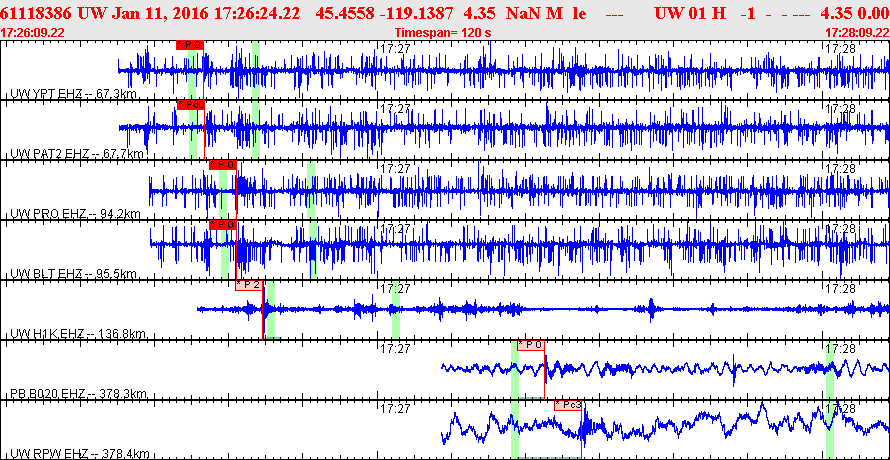
Task: Click the 17:28 time tick on RPW trace
Action: pos(840,408)
